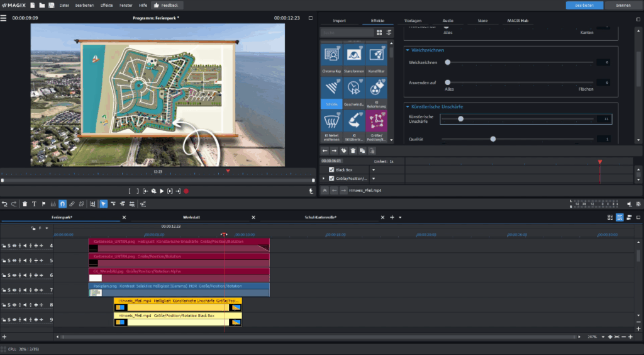The width and height of the screenshot is (644, 355).
Task: Collapse the Künstlerische Unschärfe section
Action: 408,106
